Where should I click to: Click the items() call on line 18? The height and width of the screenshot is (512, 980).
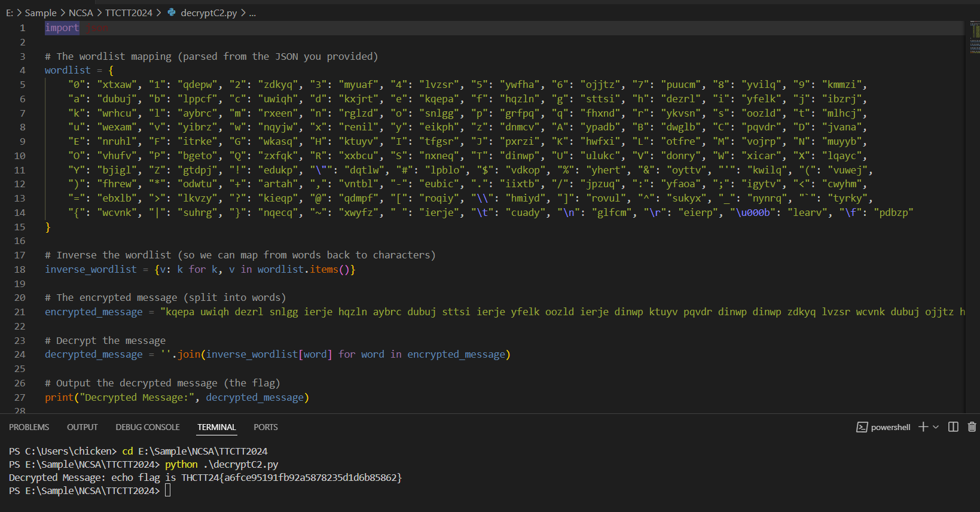329,269
